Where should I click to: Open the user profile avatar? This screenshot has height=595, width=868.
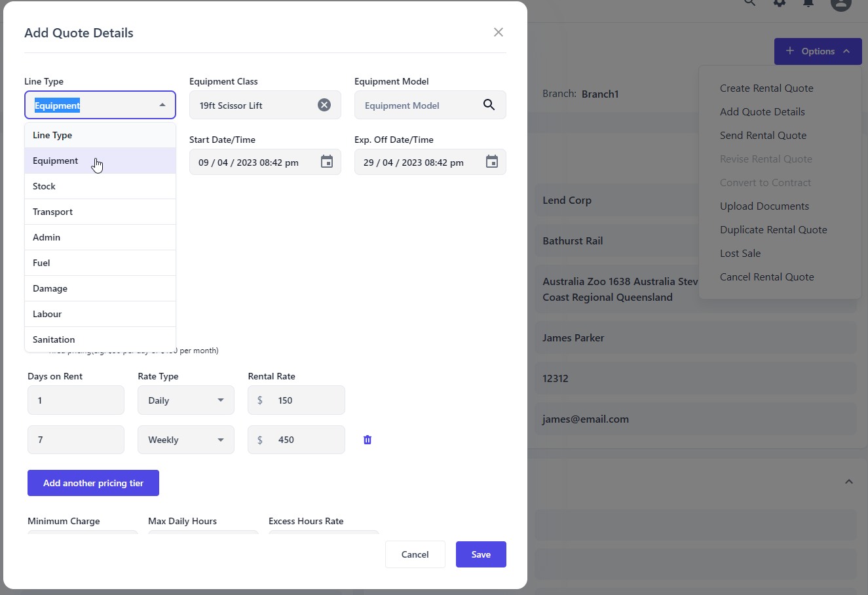point(840,3)
